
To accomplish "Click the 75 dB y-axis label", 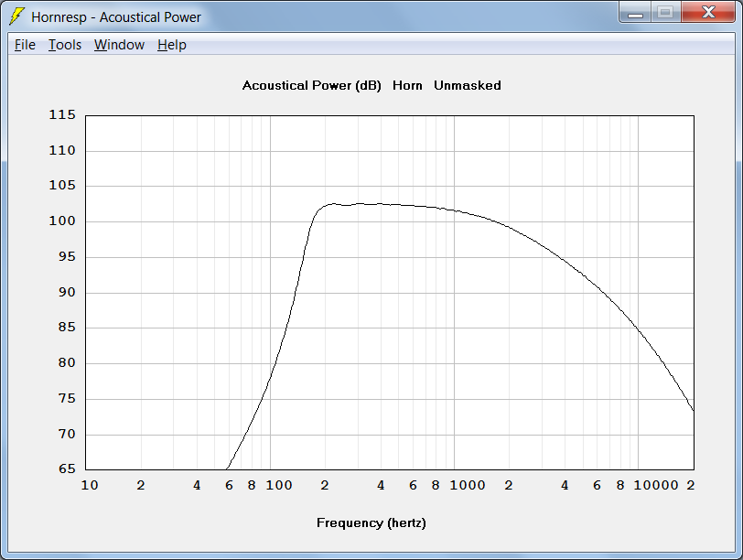I will pos(67,398).
